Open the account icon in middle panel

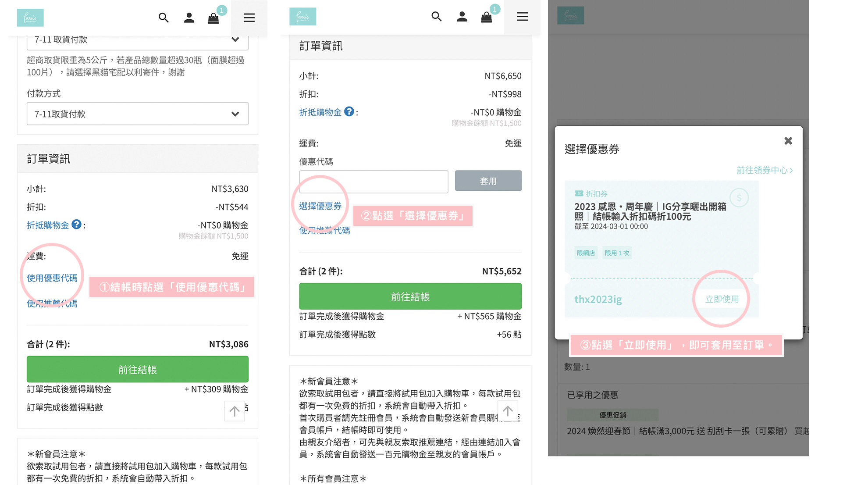coord(462,17)
